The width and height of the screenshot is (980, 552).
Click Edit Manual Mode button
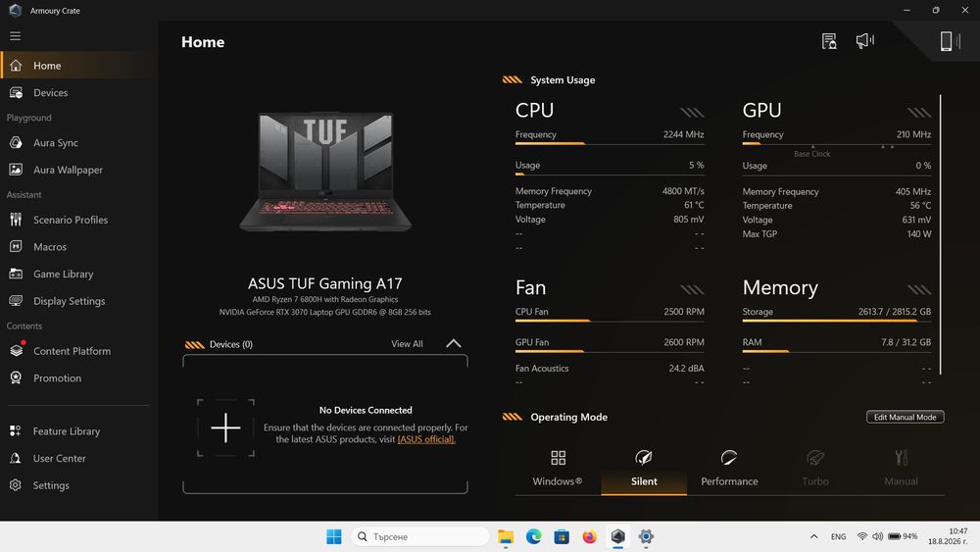tap(905, 417)
